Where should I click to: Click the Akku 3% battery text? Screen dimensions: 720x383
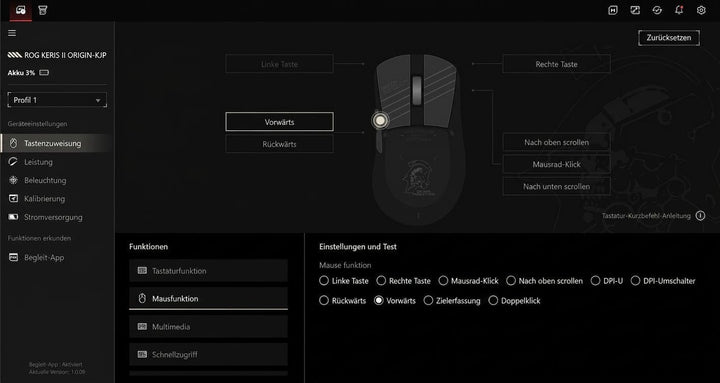coord(21,73)
